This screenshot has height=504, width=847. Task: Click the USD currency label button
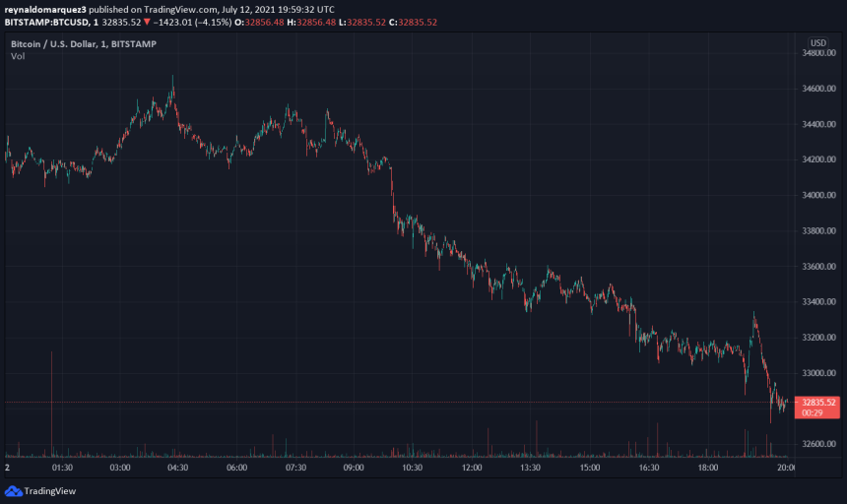click(x=817, y=42)
